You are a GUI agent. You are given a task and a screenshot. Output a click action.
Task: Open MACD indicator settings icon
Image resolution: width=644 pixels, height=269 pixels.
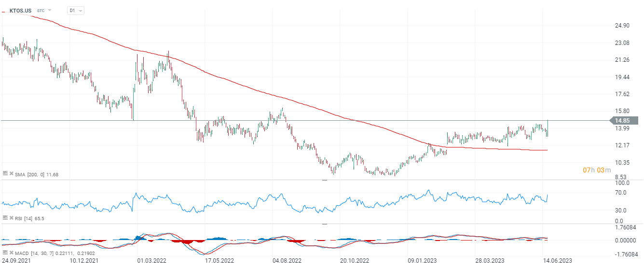click(x=5, y=253)
